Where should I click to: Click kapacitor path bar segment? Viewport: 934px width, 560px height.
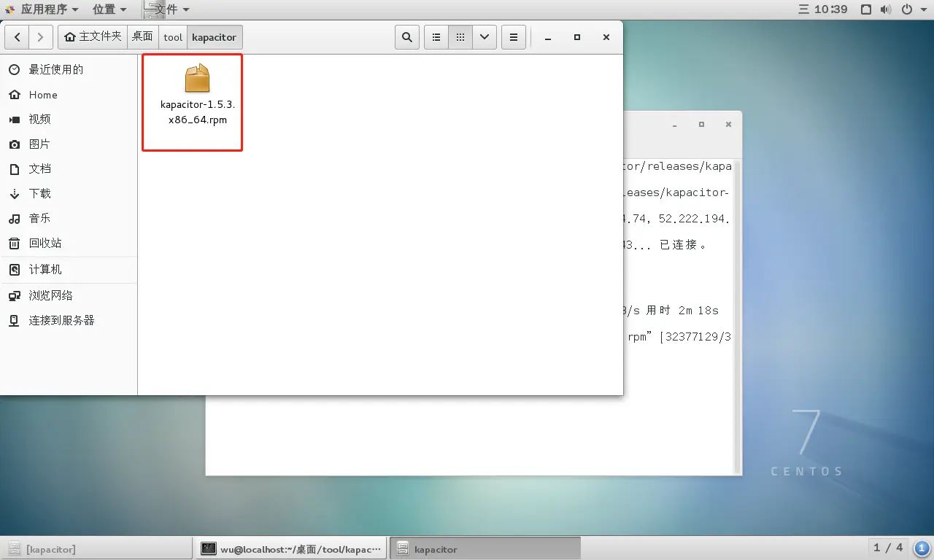point(214,37)
